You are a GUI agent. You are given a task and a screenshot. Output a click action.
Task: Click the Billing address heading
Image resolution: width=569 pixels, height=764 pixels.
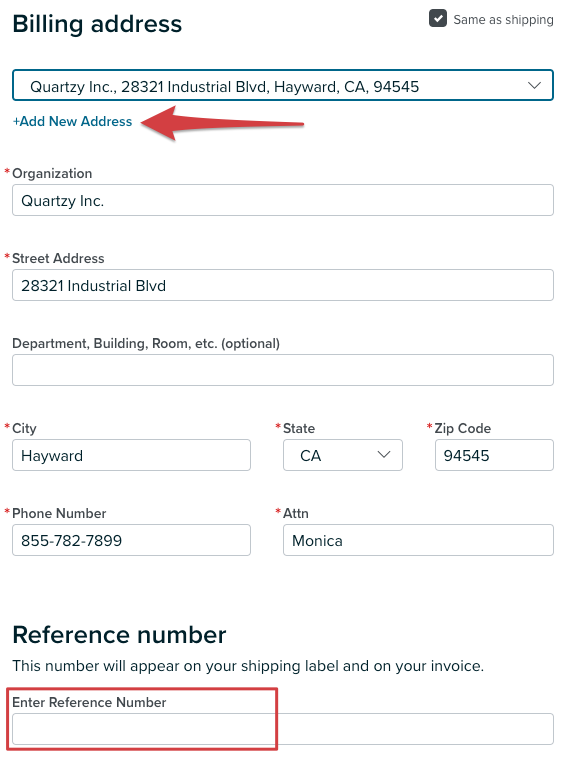[x=97, y=24]
